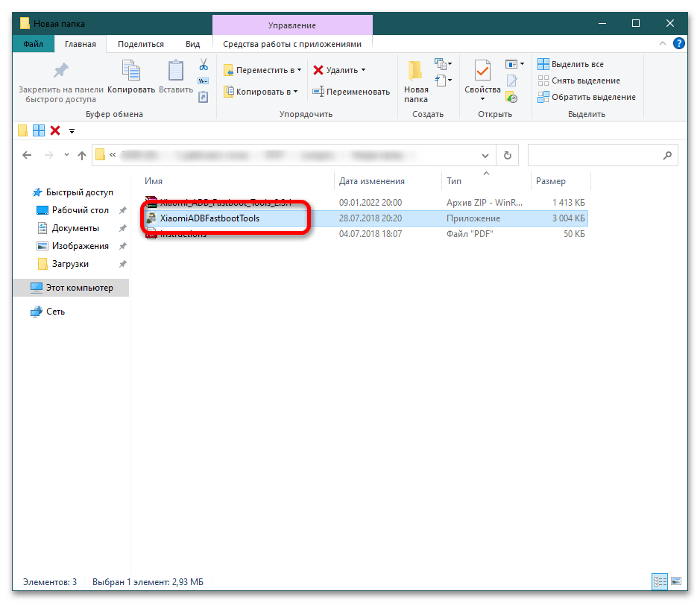Click the red X Удалить icon
Image resolution: width=700 pixels, height=603 pixels.
click(x=318, y=70)
